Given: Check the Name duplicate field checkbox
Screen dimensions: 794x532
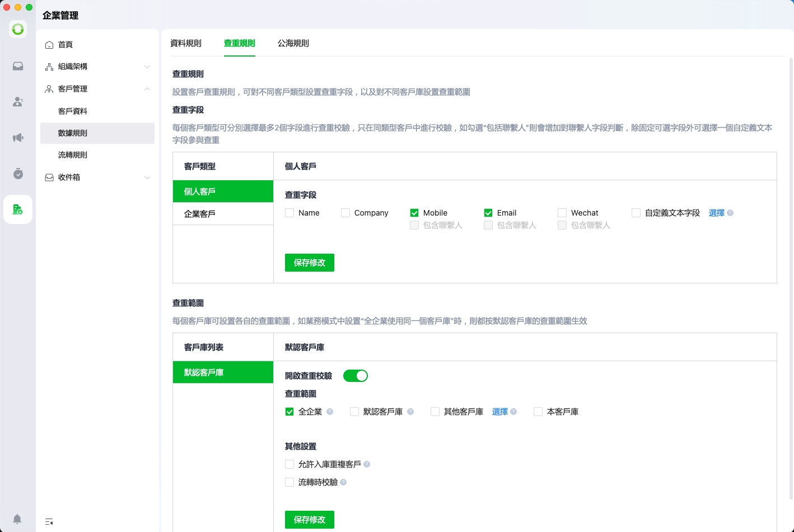Looking at the screenshot, I should click(x=289, y=213).
